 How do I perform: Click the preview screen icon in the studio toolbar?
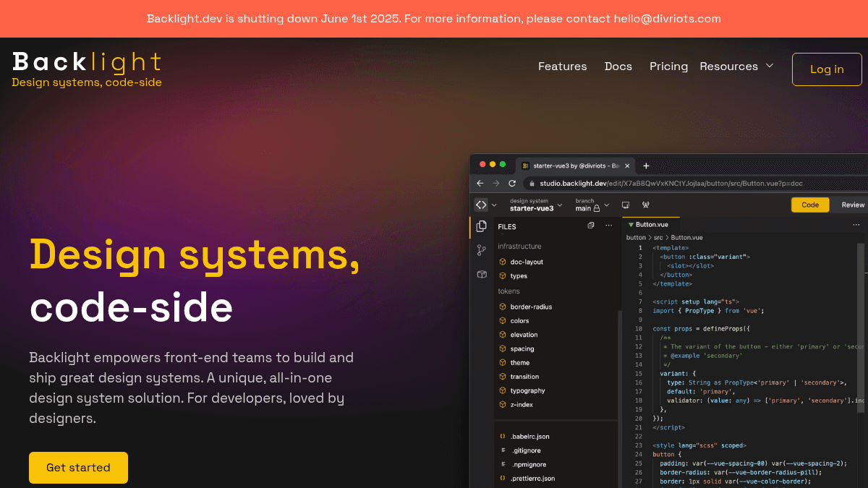pos(626,205)
